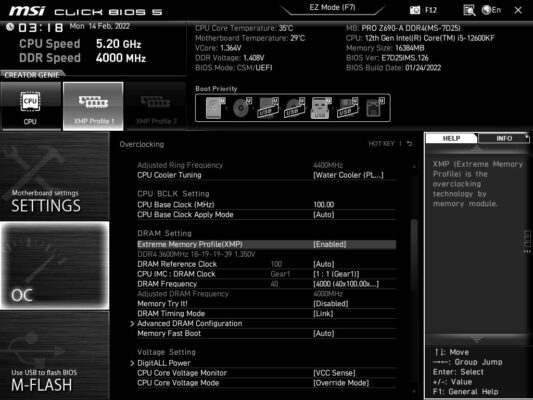533x400 pixels.
Task: Click the Voltage Setting group heading
Action: 167,352
